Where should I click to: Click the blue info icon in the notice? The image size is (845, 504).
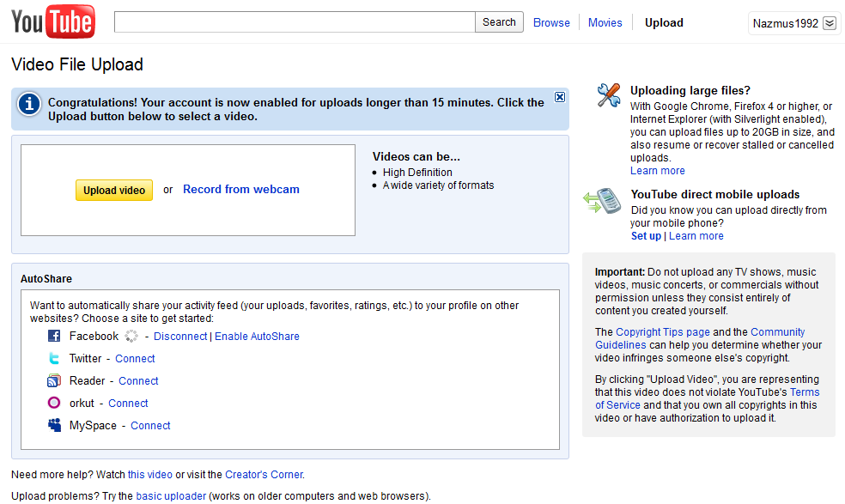[29, 104]
